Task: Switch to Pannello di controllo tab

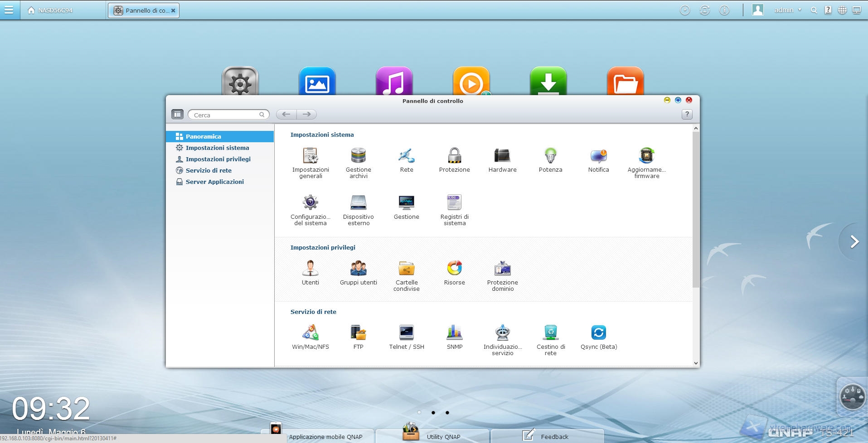Action: [x=143, y=10]
